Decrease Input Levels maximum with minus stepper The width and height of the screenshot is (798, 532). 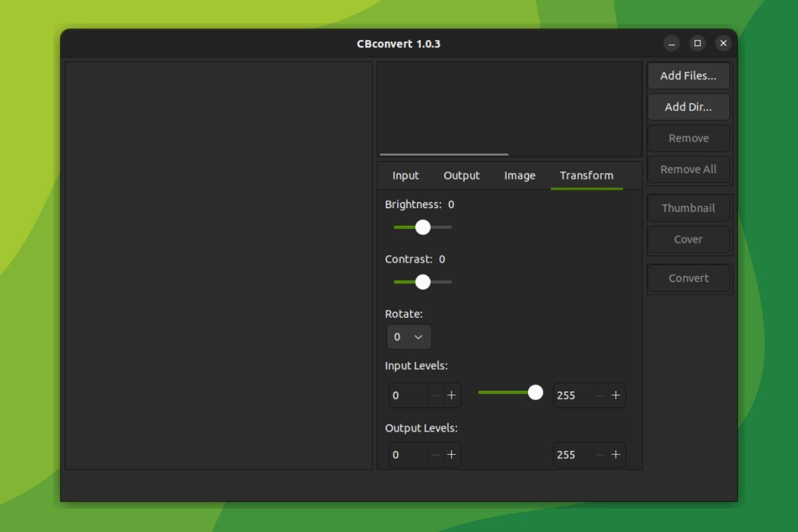click(599, 395)
